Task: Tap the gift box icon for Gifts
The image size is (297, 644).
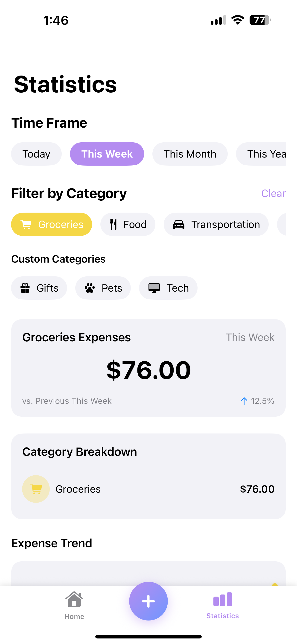Action: (x=25, y=288)
